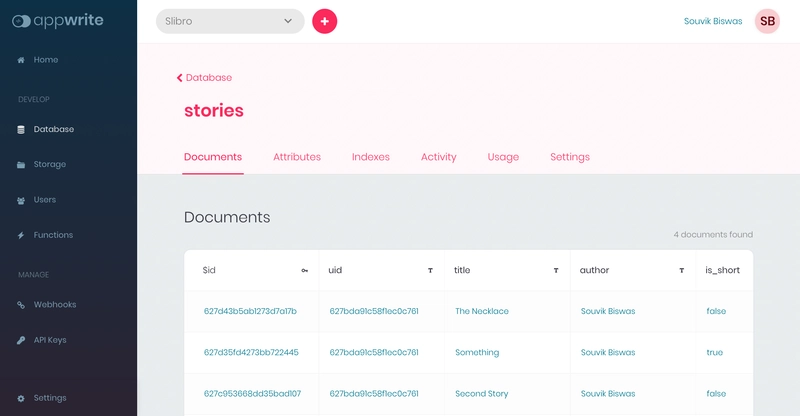Click the Storage folder icon

[21, 165]
